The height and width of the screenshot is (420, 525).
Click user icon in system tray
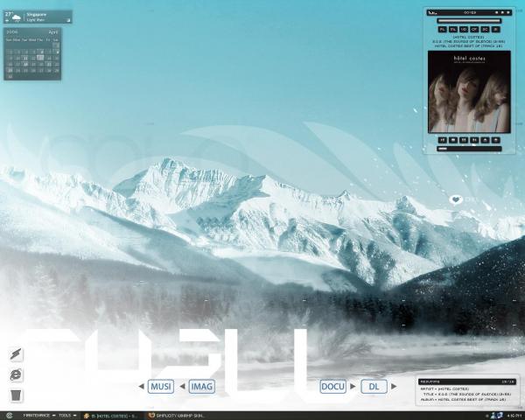pos(493,416)
